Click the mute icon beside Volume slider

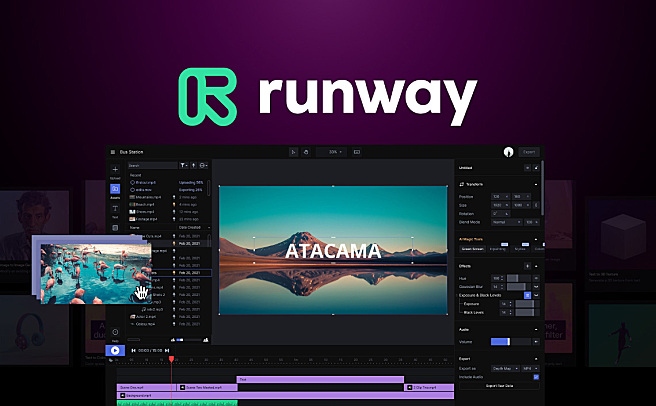coord(536,342)
